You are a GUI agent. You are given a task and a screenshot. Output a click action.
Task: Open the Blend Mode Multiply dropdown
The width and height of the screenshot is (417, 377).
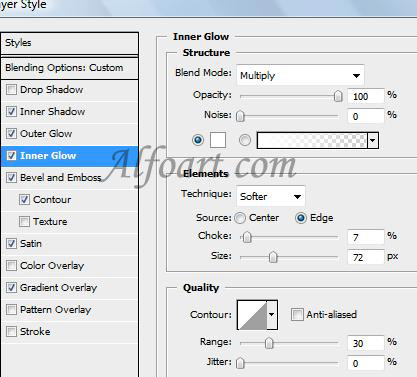point(300,75)
